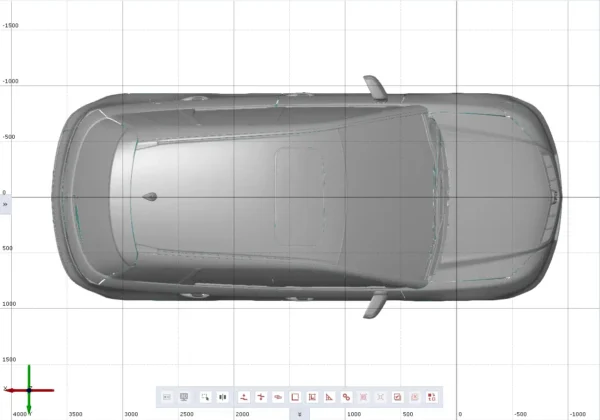Click the roof antenna on the car model
The height and width of the screenshot is (420, 600).
coord(150,197)
